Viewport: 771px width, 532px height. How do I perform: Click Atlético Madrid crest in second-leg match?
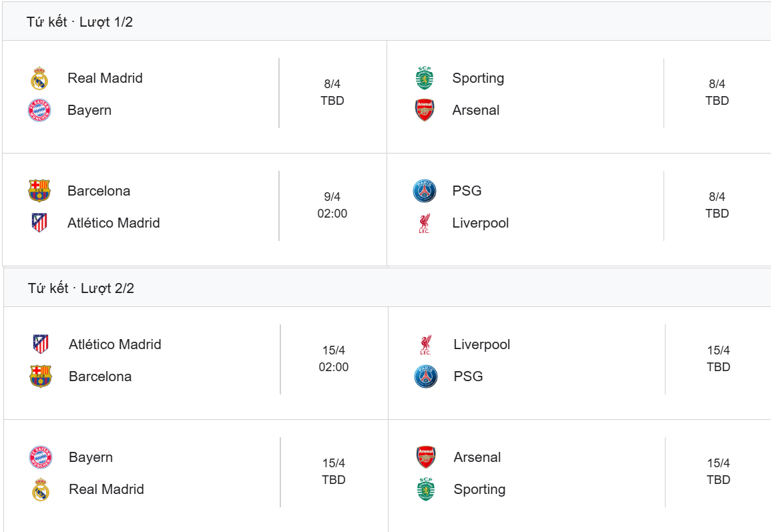[41, 344]
